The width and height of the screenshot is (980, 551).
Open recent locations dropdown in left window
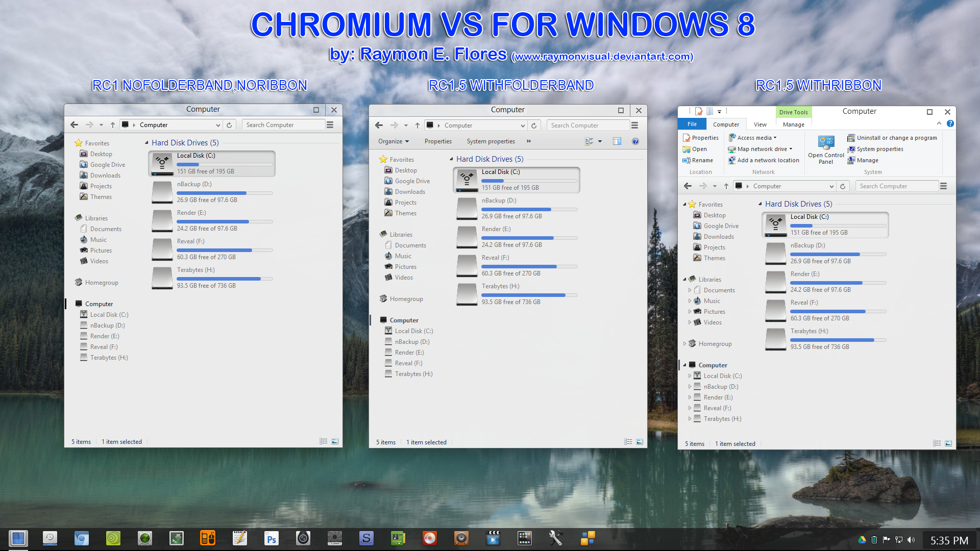coord(101,125)
